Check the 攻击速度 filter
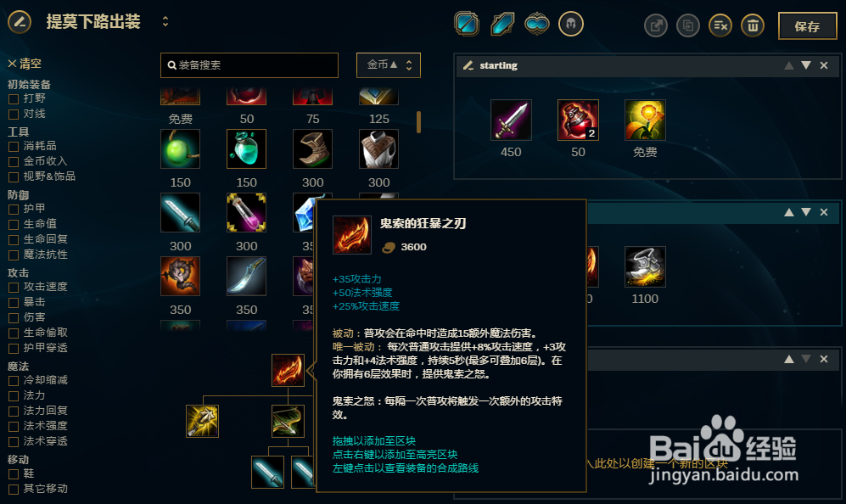This screenshot has height=504, width=846. [x=14, y=287]
